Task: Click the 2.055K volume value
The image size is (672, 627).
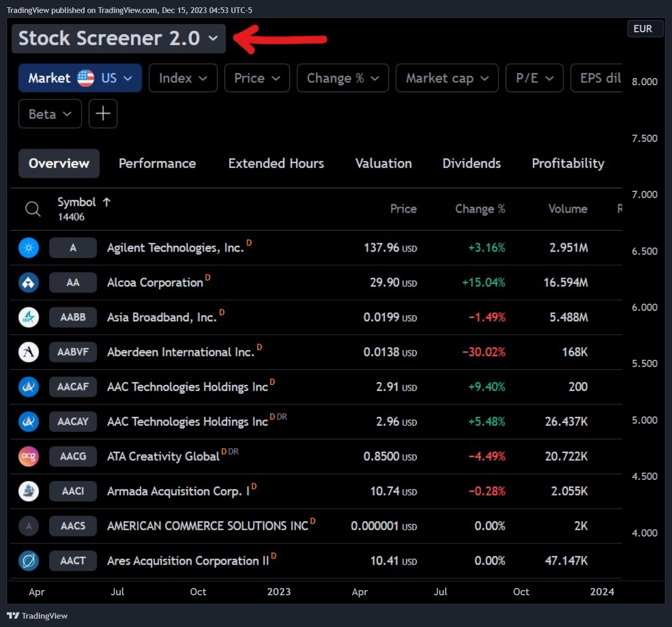Action: pyautogui.click(x=569, y=491)
